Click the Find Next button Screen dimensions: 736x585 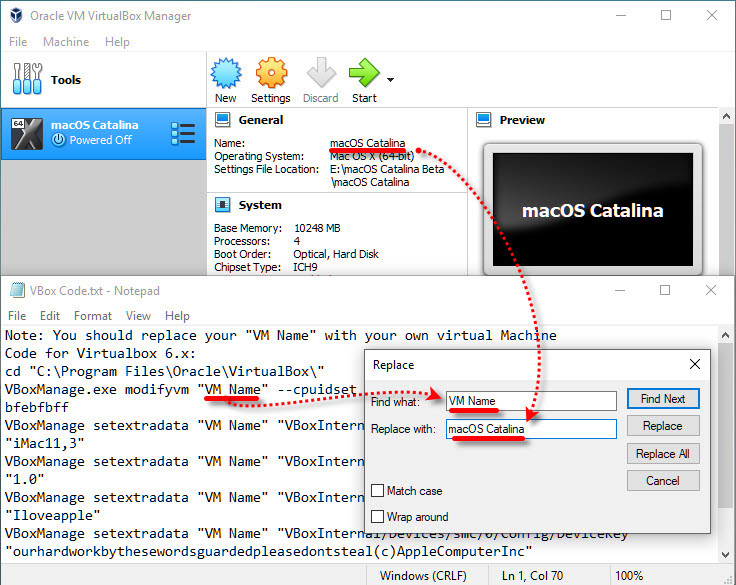click(663, 399)
